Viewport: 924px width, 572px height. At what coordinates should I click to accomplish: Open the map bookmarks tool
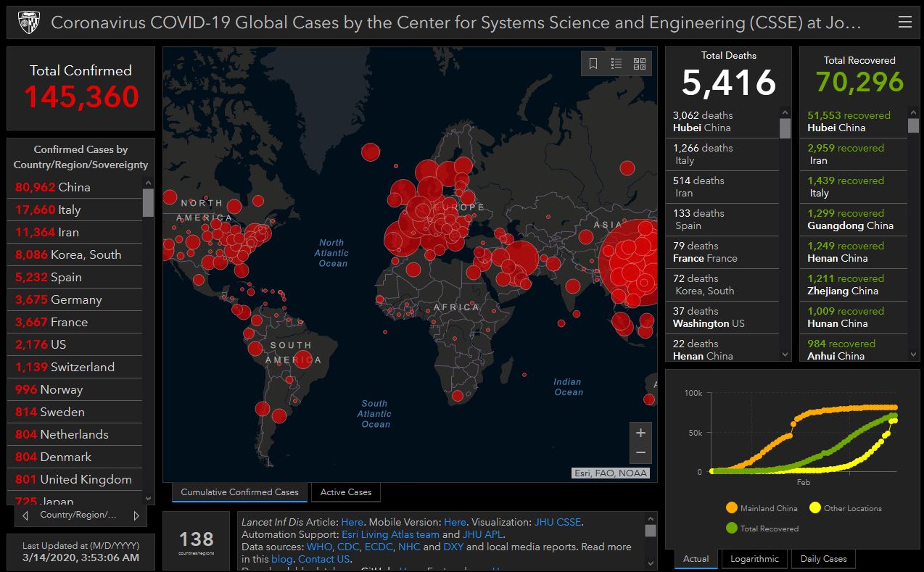[593, 64]
